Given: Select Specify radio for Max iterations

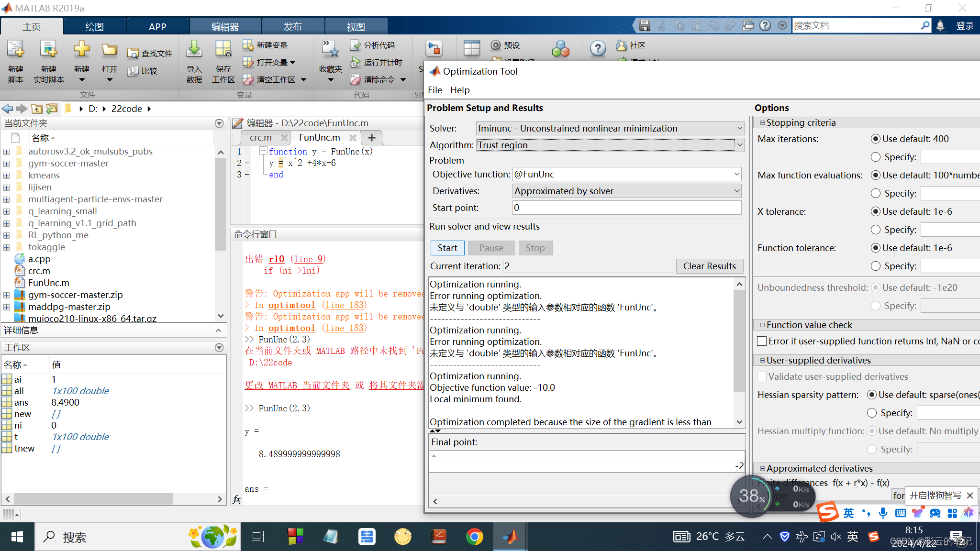Looking at the screenshot, I should pyautogui.click(x=876, y=157).
